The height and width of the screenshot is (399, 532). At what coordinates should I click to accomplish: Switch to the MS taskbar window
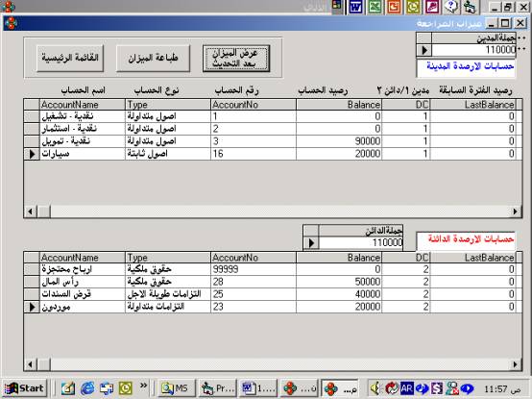coord(176,388)
